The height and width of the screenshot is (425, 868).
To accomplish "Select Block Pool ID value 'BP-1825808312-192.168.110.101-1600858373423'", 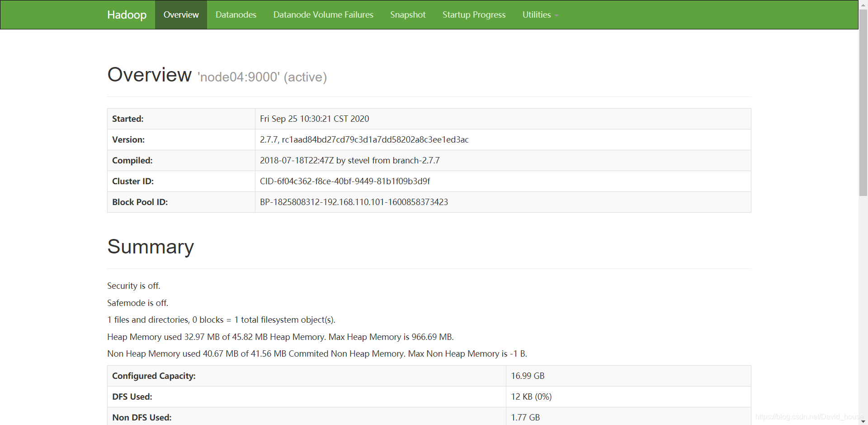I will (x=354, y=202).
